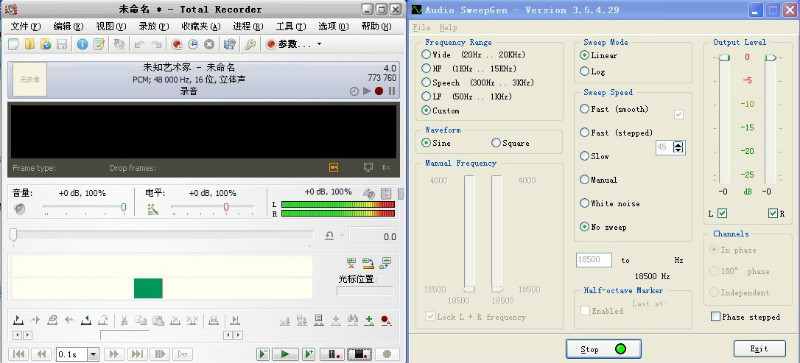Click the fx icon in the video panel
The height and width of the screenshot is (363, 800).
[387, 167]
